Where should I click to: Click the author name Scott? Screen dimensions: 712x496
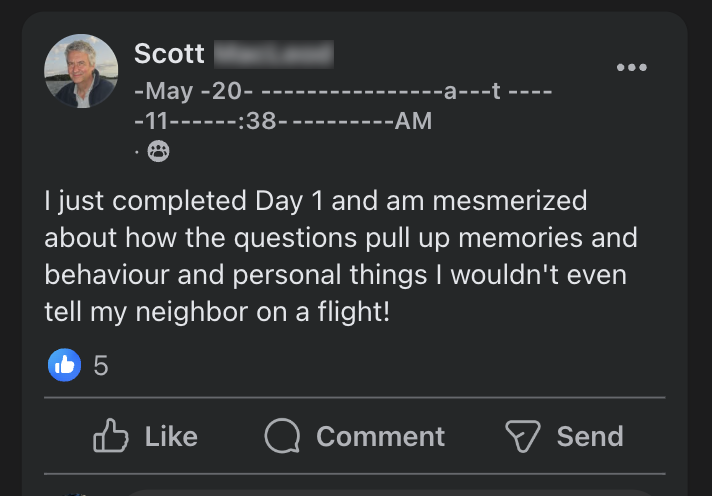[x=169, y=54]
